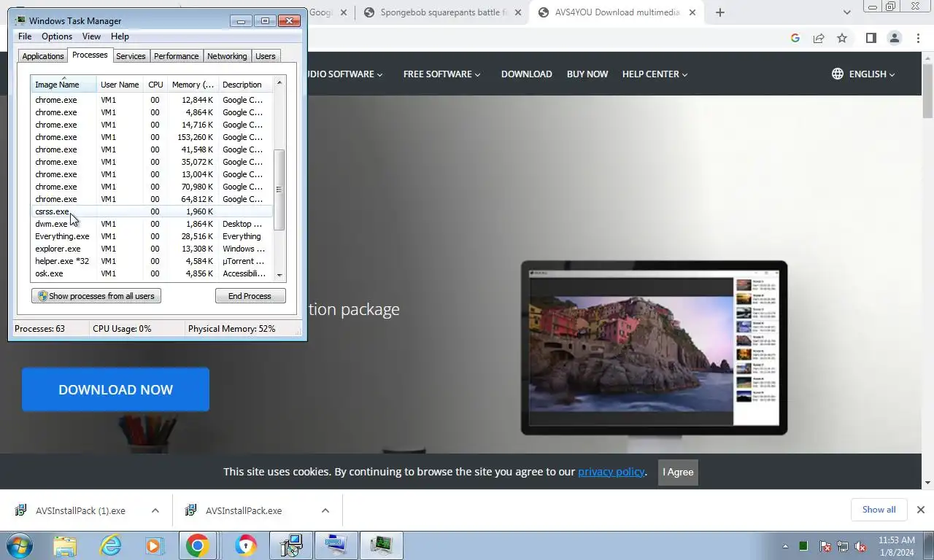Click AVSInstallPack (1).exe file icon in downloads bar
934x560 pixels.
pyautogui.click(x=21, y=510)
